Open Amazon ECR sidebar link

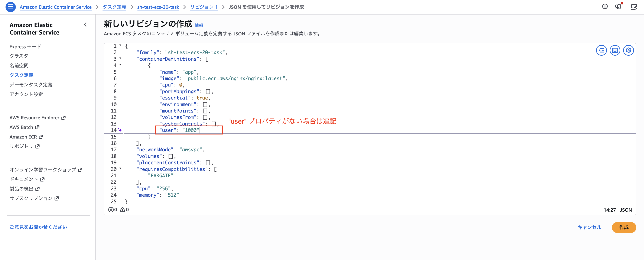click(x=23, y=137)
